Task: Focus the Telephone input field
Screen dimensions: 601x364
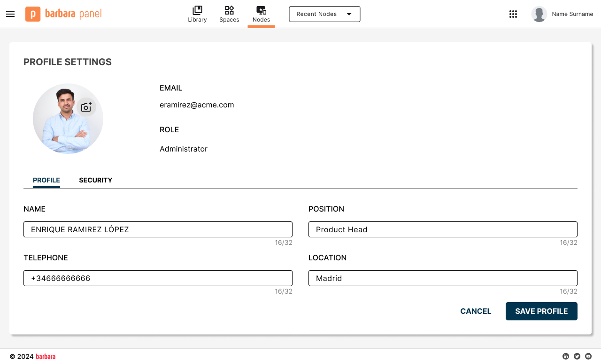Action: point(158,278)
